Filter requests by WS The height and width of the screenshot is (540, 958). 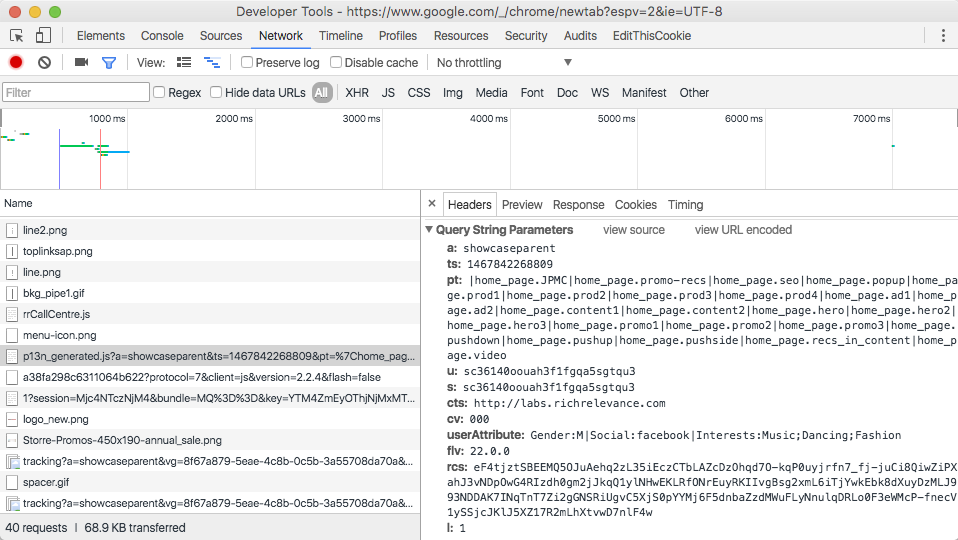click(x=600, y=93)
